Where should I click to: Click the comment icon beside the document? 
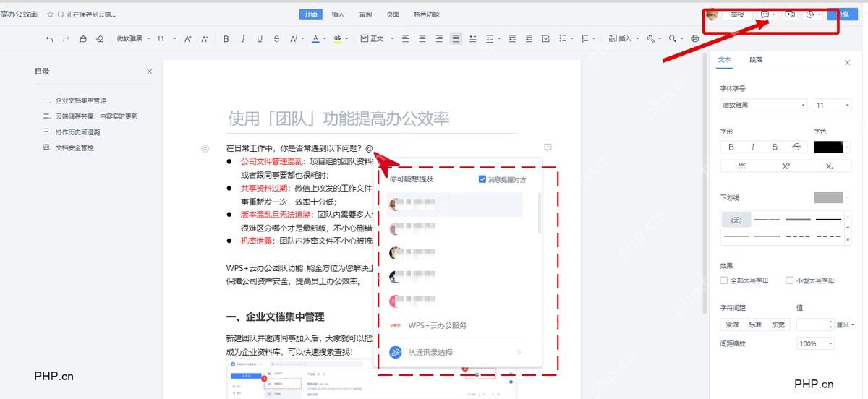click(548, 147)
